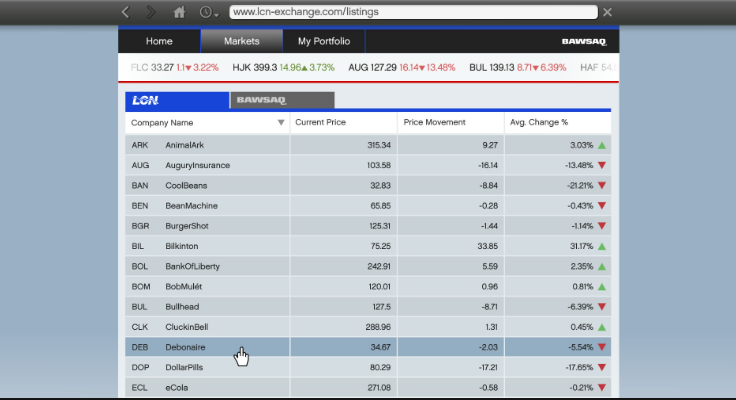
Task: Switch to the LCN exchange tab
Action: [176, 101]
